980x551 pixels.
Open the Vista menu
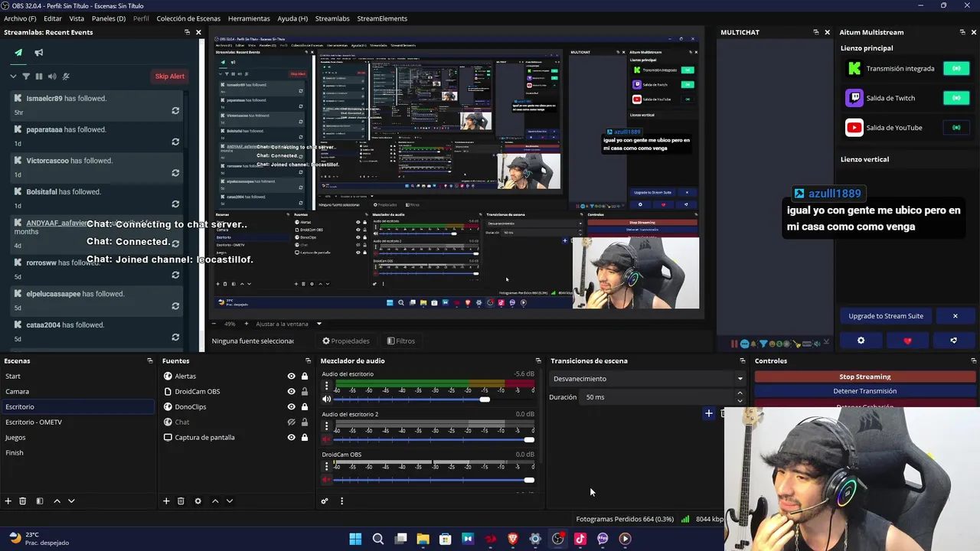point(77,18)
